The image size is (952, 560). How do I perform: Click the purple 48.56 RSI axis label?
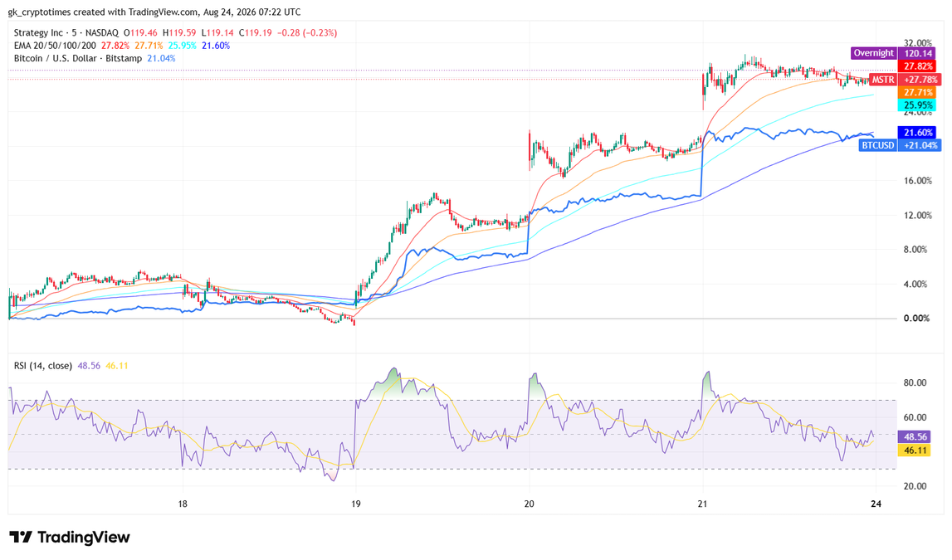coord(915,437)
